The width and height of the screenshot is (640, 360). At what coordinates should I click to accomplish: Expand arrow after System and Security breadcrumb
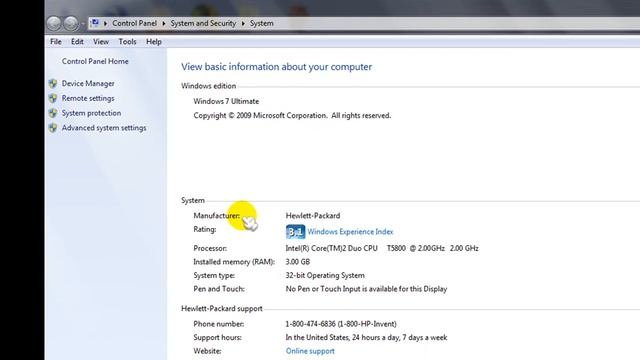click(243, 23)
